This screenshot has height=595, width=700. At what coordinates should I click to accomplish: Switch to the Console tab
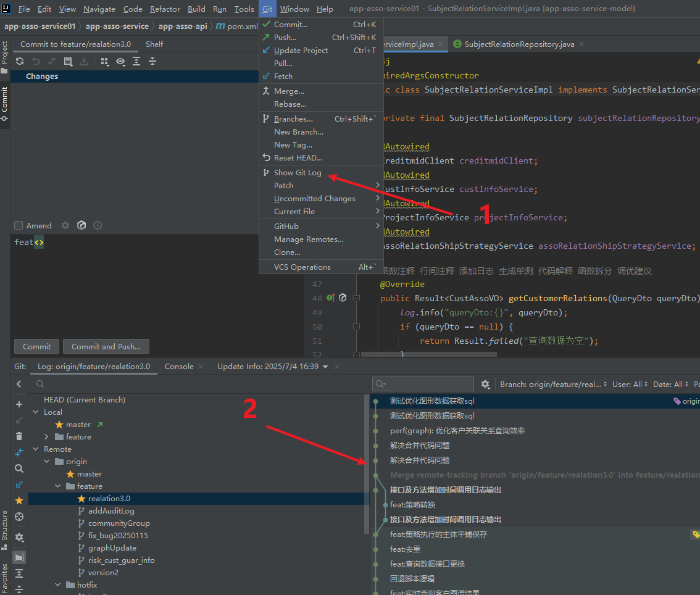click(x=179, y=367)
